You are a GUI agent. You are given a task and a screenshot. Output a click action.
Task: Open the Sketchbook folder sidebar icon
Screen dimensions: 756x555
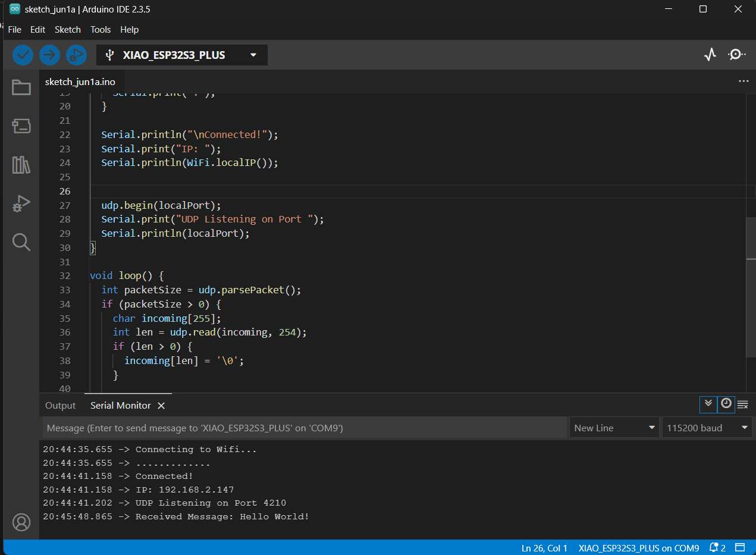[21, 88]
